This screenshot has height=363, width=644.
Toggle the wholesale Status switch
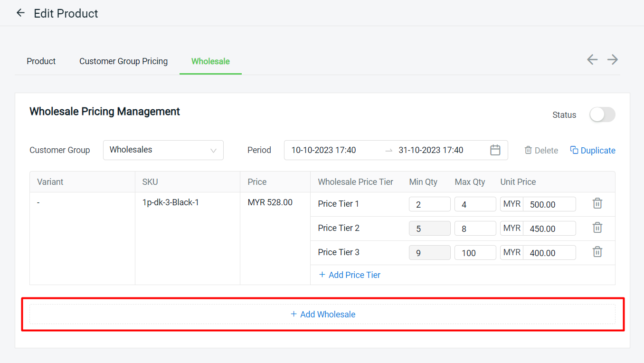[602, 115]
